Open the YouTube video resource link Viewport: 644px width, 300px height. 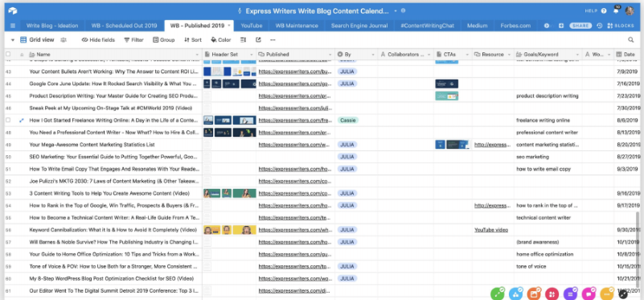coord(491,230)
